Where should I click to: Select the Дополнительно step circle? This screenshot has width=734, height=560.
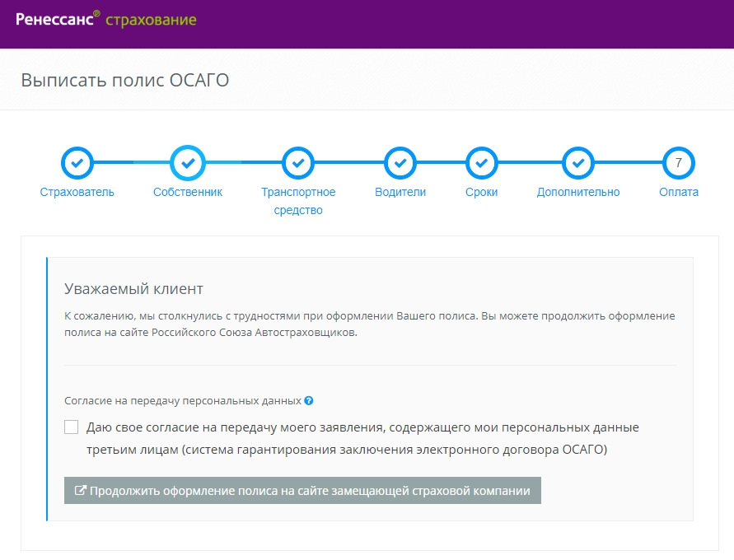578,163
